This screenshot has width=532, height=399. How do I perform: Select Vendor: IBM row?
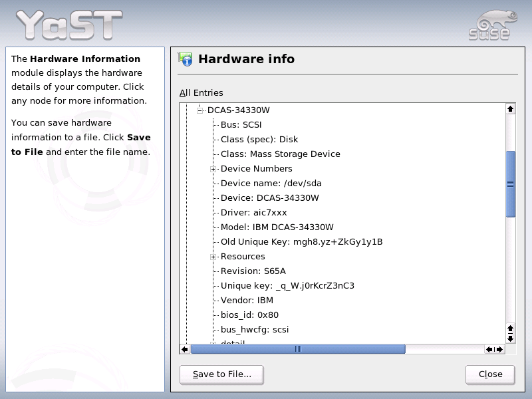tap(247, 301)
